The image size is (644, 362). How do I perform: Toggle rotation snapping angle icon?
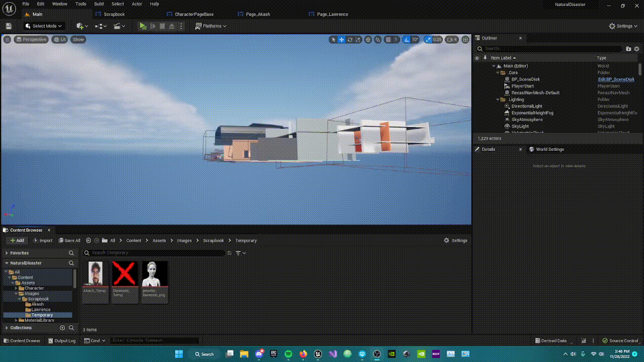(407, 39)
